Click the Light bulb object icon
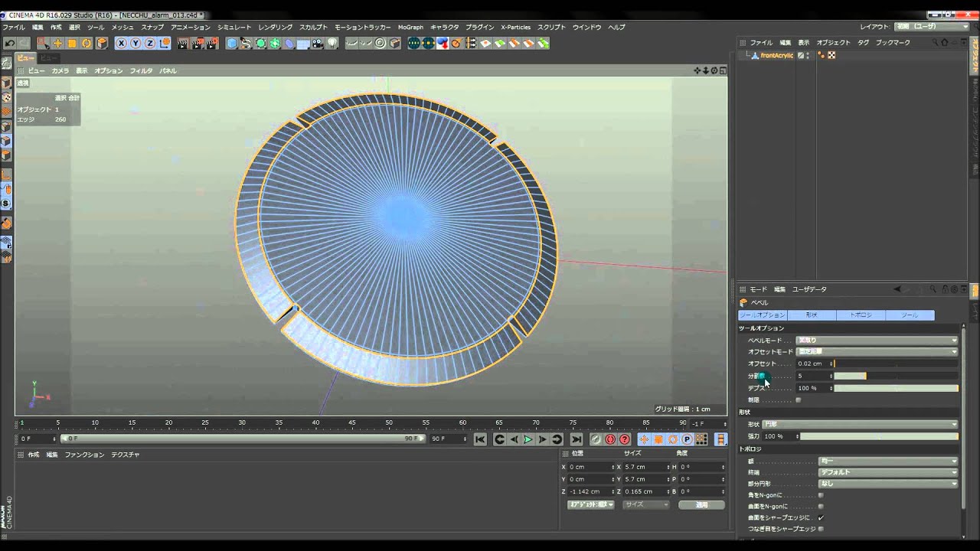 click(332, 44)
